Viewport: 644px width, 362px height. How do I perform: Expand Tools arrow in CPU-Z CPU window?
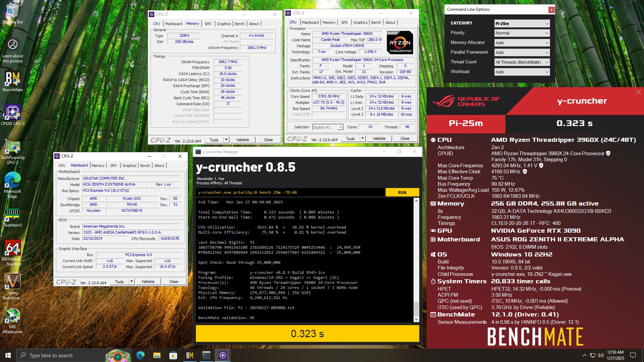pyautogui.click(x=363, y=138)
